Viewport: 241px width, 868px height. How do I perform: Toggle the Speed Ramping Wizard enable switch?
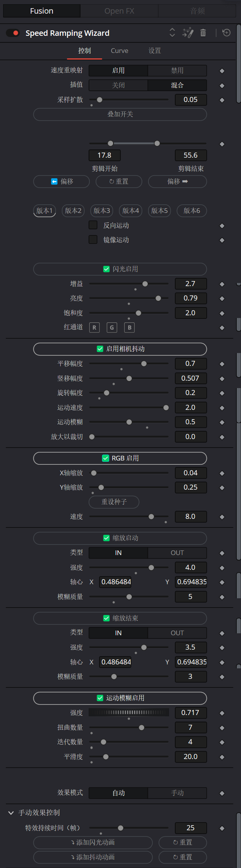pos(13,33)
